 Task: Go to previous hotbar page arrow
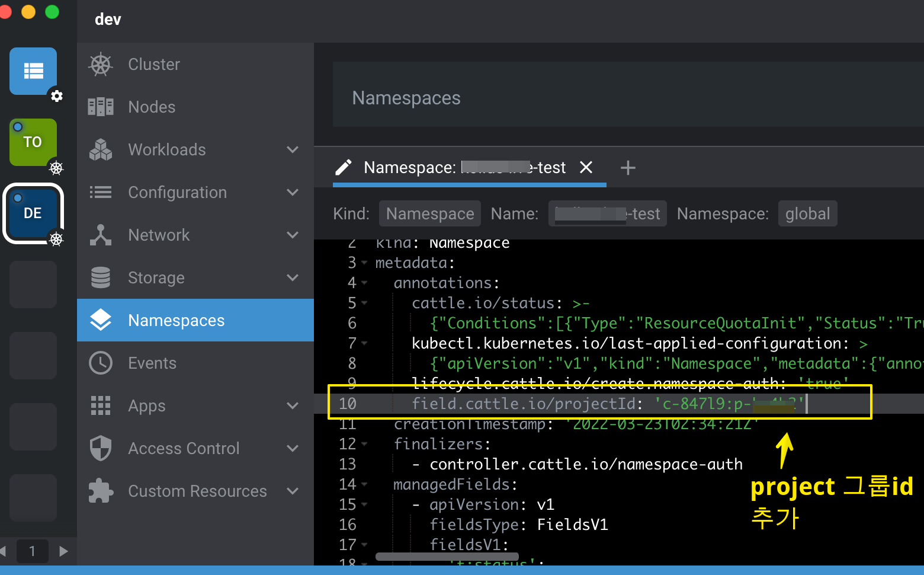(x=4, y=551)
